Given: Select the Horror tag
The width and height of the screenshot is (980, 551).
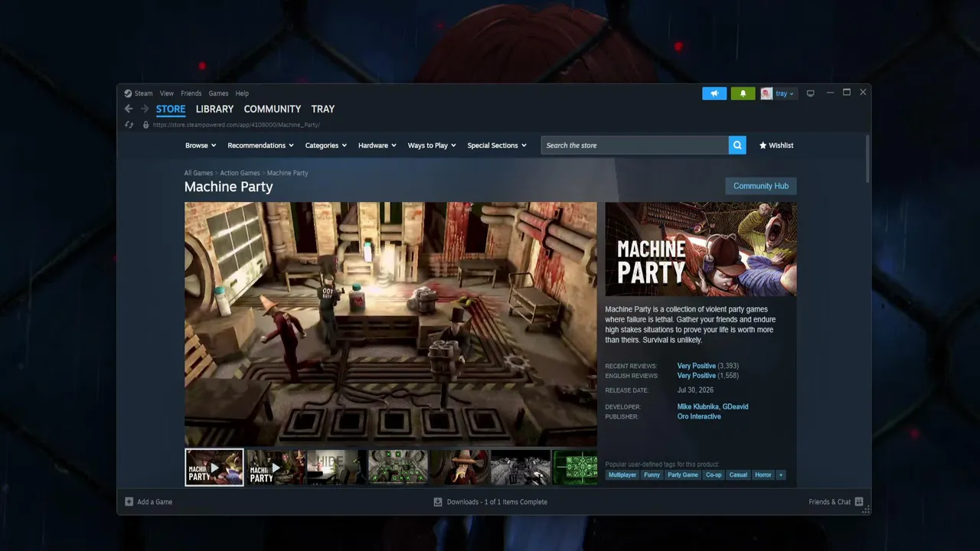Looking at the screenshot, I should point(763,475).
